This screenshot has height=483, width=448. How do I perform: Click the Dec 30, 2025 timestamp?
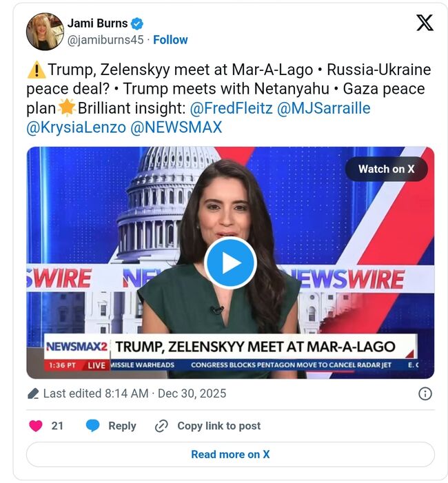(x=192, y=393)
